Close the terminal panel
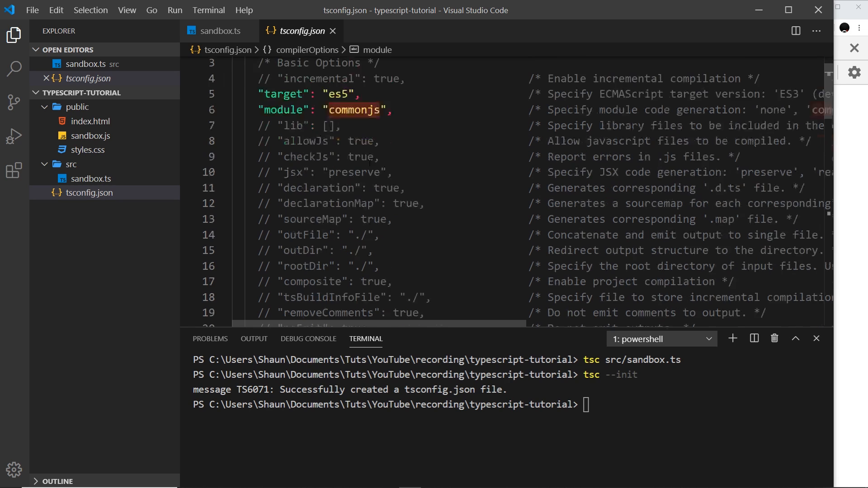 [x=816, y=338]
